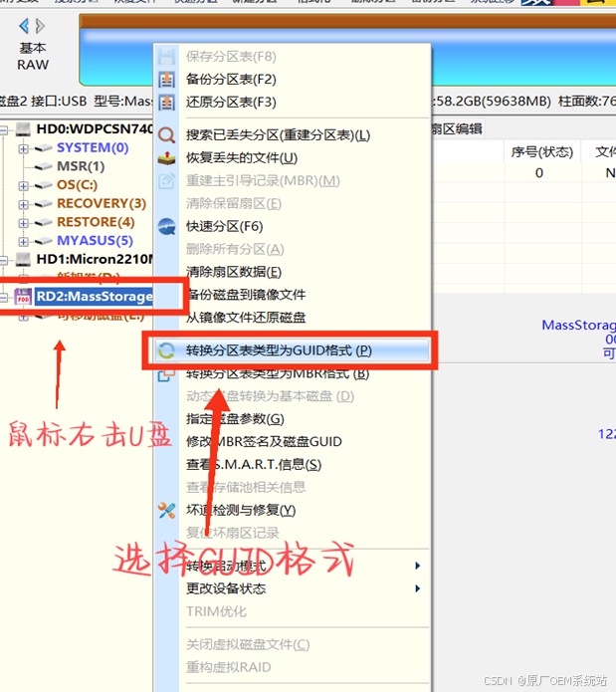Select RD2:MassStorage disk in tree

pyautogui.click(x=94, y=297)
